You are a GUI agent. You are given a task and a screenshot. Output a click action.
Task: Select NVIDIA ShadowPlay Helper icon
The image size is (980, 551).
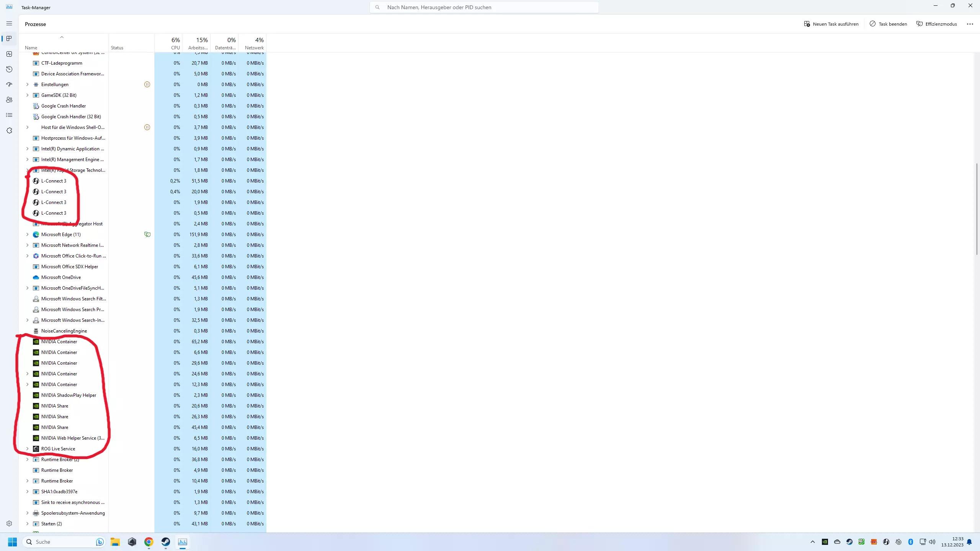click(36, 395)
